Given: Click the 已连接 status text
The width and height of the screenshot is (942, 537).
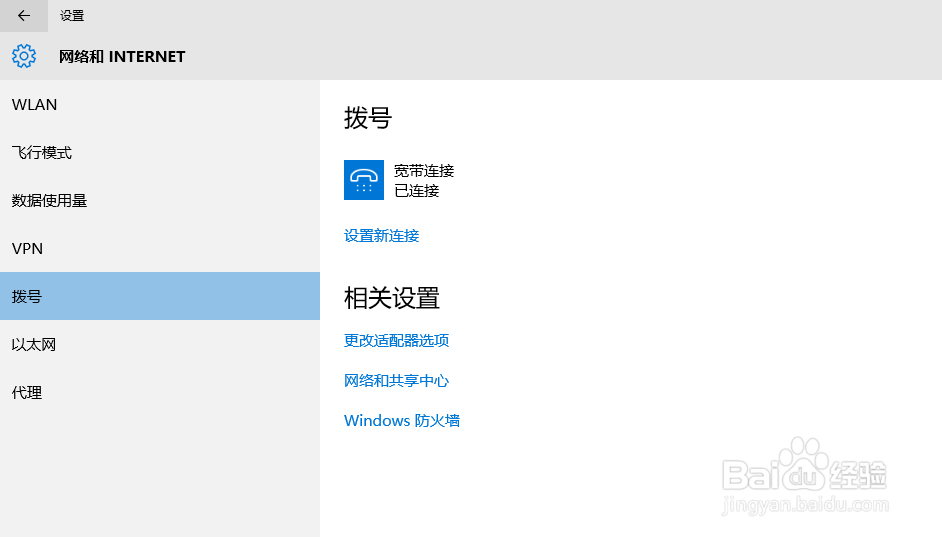Looking at the screenshot, I should (x=416, y=190).
